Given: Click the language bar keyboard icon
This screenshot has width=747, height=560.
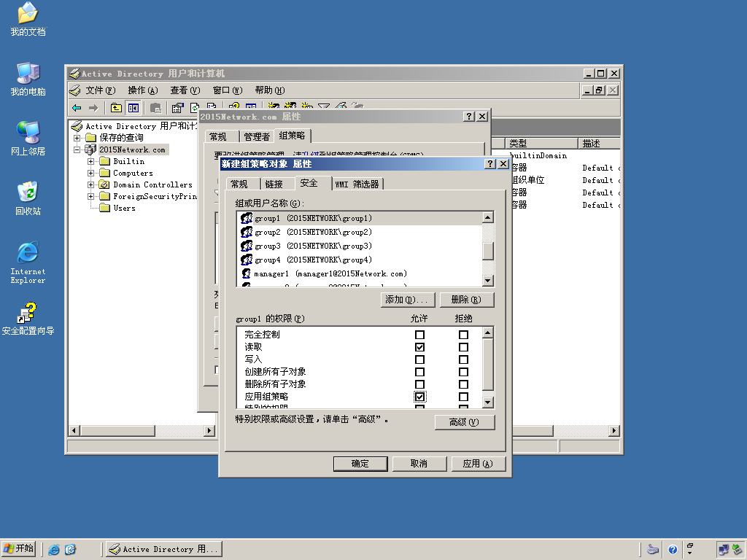Looking at the screenshot, I should [x=653, y=550].
